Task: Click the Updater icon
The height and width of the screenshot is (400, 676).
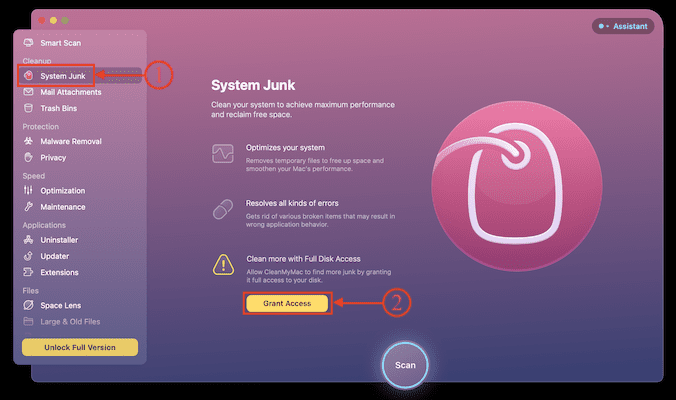Action: tap(28, 256)
